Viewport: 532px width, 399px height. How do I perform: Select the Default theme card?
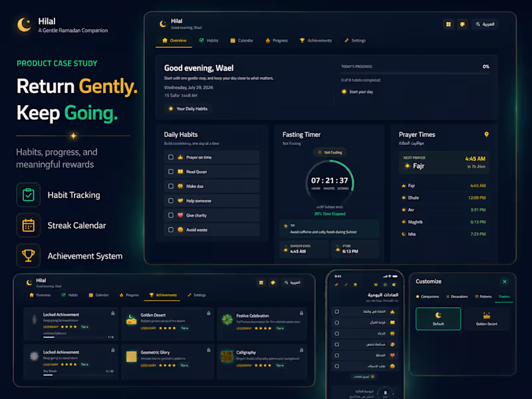(x=438, y=319)
